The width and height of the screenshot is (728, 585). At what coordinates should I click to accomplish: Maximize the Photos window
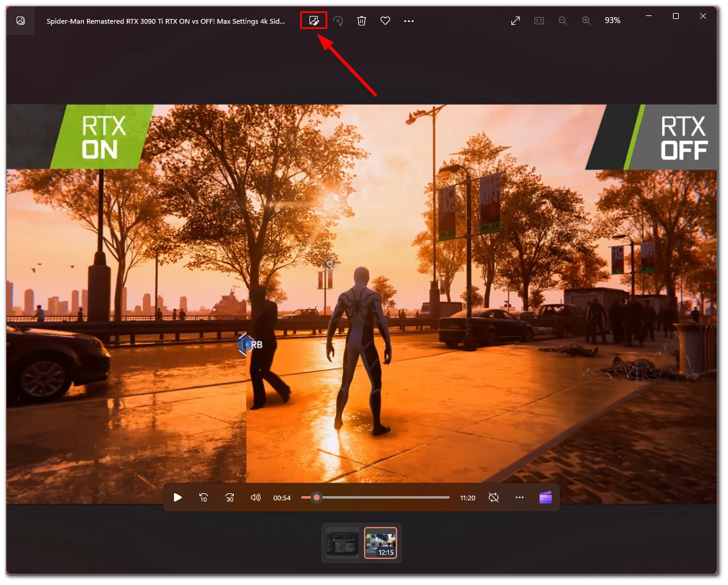(676, 16)
